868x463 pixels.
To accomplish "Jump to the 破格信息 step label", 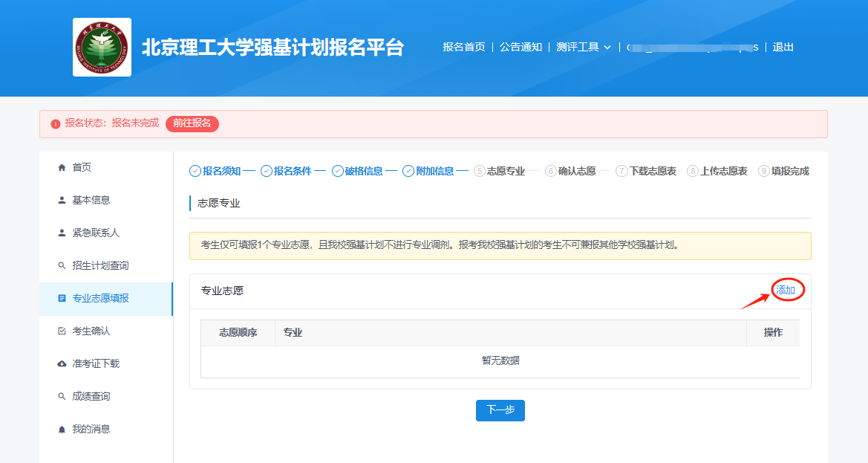I will coord(364,171).
